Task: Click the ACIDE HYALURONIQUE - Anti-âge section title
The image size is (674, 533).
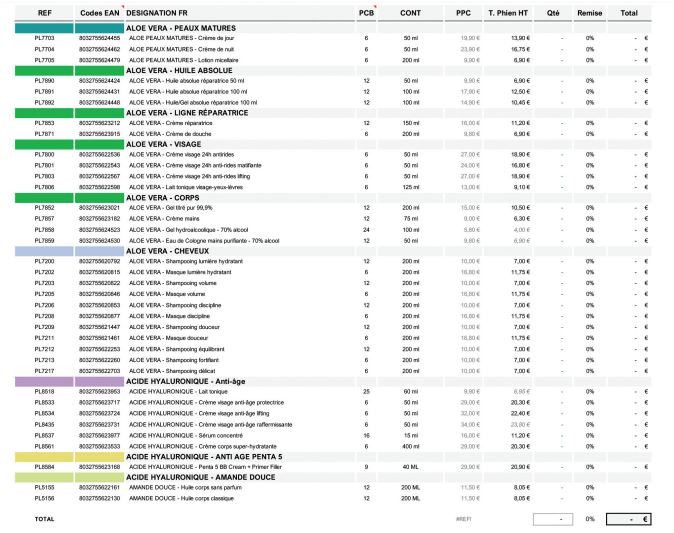Action: [x=186, y=381]
